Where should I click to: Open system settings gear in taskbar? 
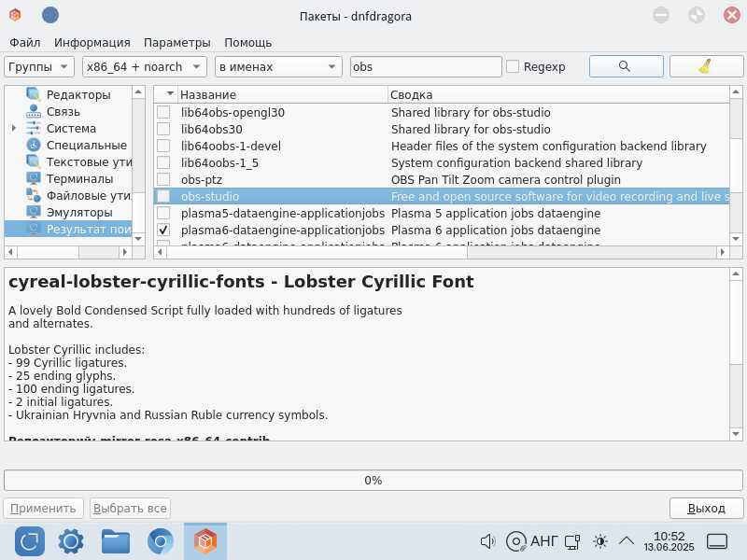[71, 541]
